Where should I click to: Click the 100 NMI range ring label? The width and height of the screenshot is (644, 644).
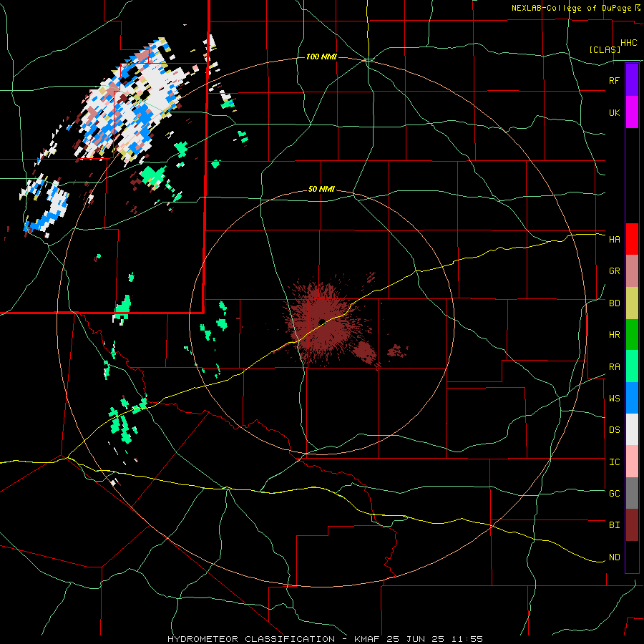[x=321, y=57]
